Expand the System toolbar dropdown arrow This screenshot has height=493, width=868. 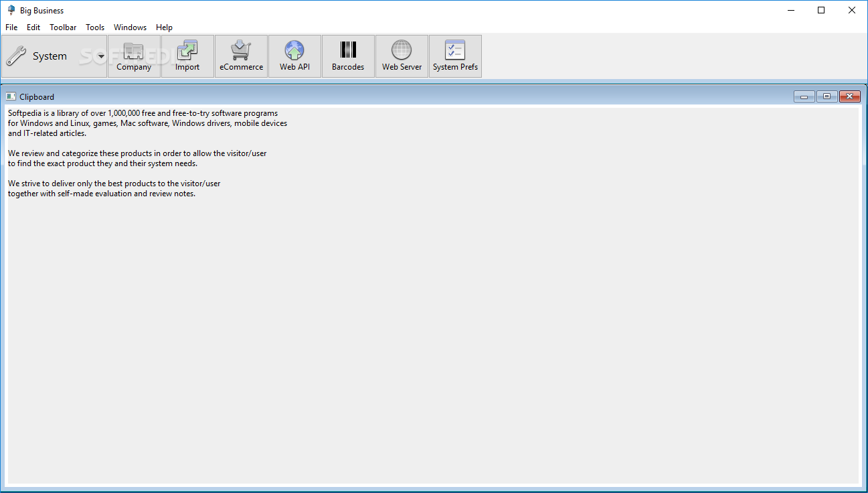point(101,56)
